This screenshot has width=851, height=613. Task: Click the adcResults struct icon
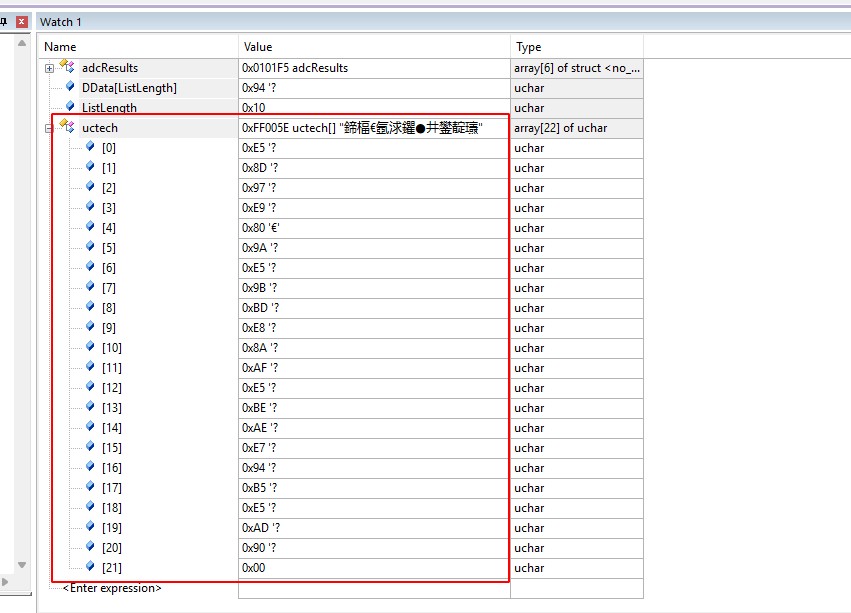tap(68, 68)
